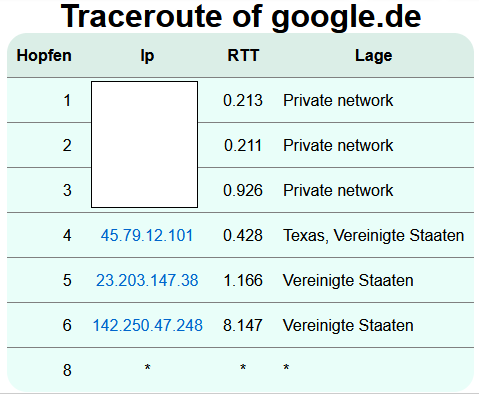This screenshot has width=479, height=396.
Task: Open the 45.79.12.101 IP link
Action: coord(147,235)
